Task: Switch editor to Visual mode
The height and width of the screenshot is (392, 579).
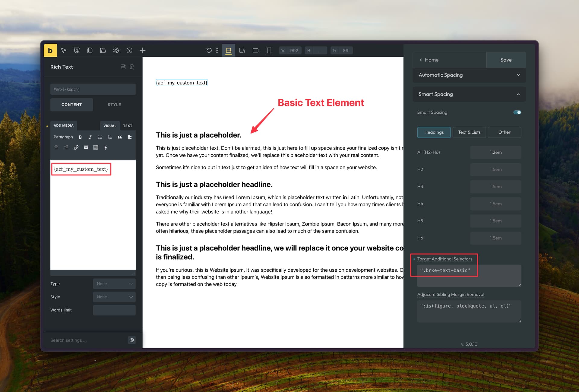Action: click(x=110, y=126)
